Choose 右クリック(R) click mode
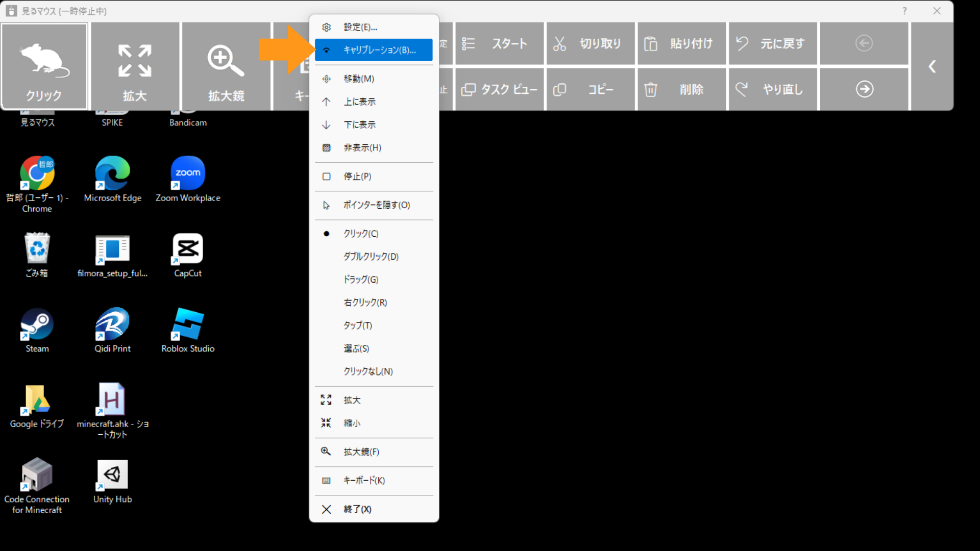Screen dimensions: 980x551 click(x=365, y=303)
